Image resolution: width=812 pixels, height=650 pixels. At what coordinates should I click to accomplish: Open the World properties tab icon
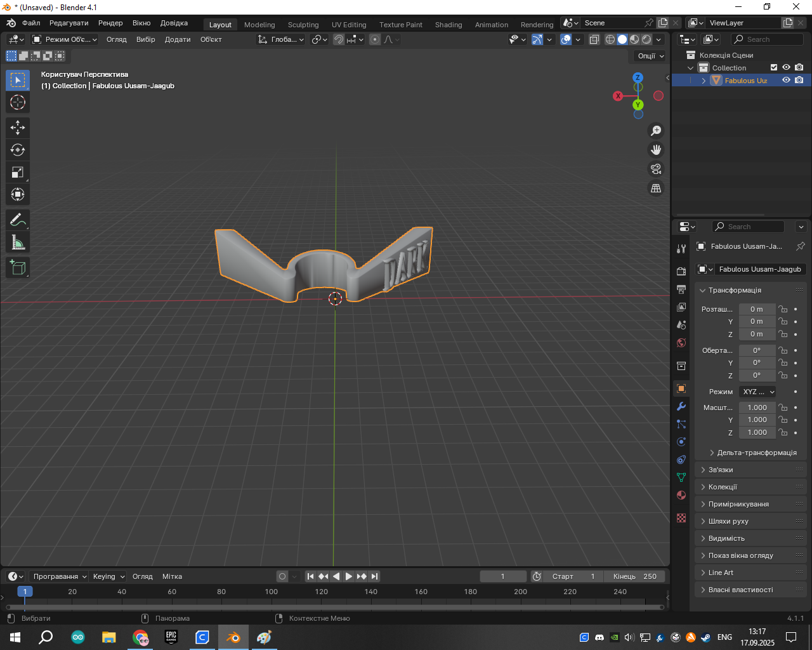[x=681, y=343]
